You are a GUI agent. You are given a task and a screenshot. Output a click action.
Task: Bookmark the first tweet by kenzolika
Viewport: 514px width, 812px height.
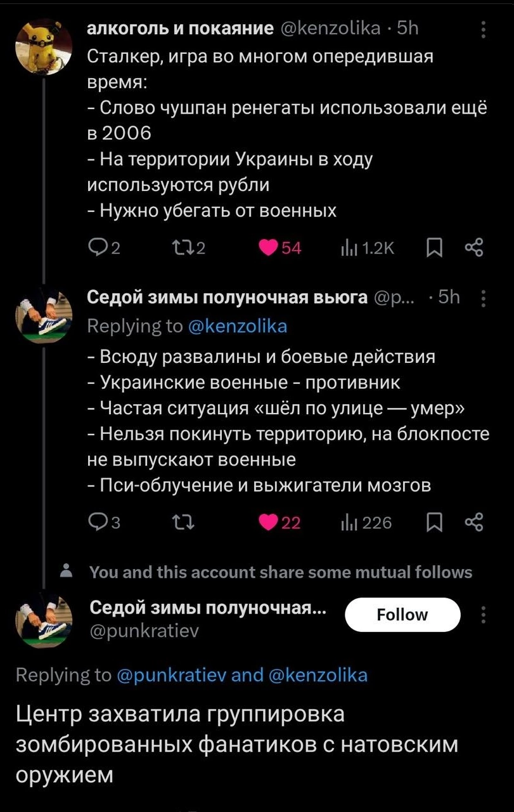[434, 249]
